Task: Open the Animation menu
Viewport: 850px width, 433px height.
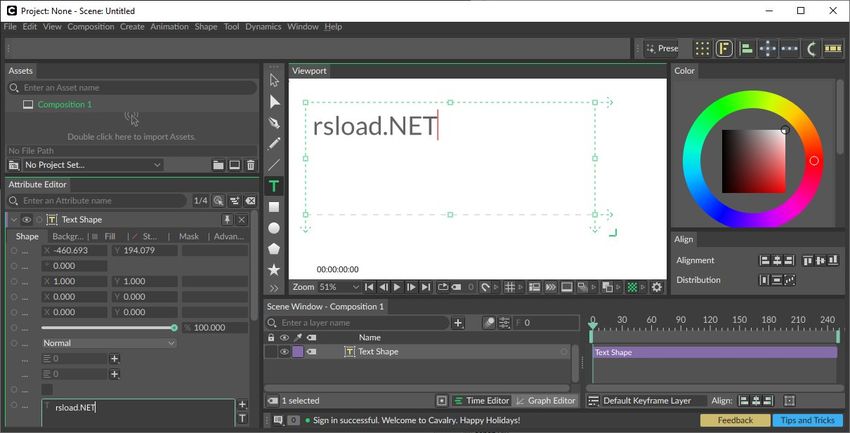Action: click(170, 27)
